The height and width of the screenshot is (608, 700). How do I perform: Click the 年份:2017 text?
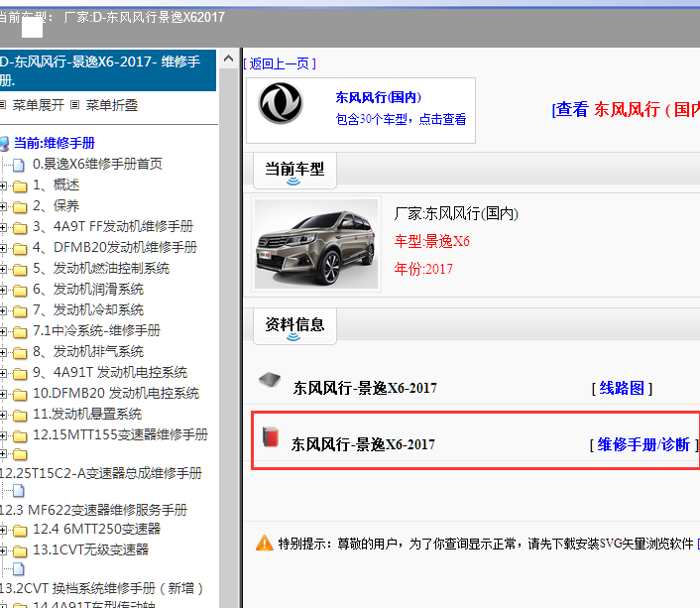(423, 269)
